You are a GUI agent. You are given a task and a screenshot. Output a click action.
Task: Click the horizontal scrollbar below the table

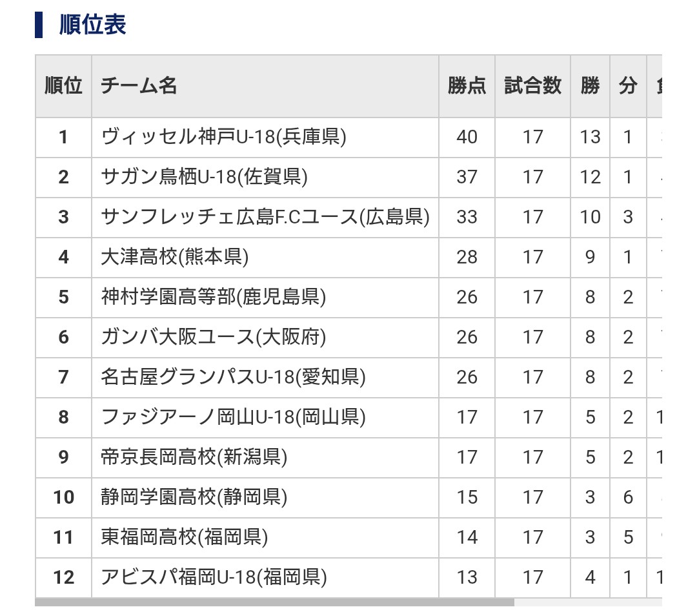[274, 602]
